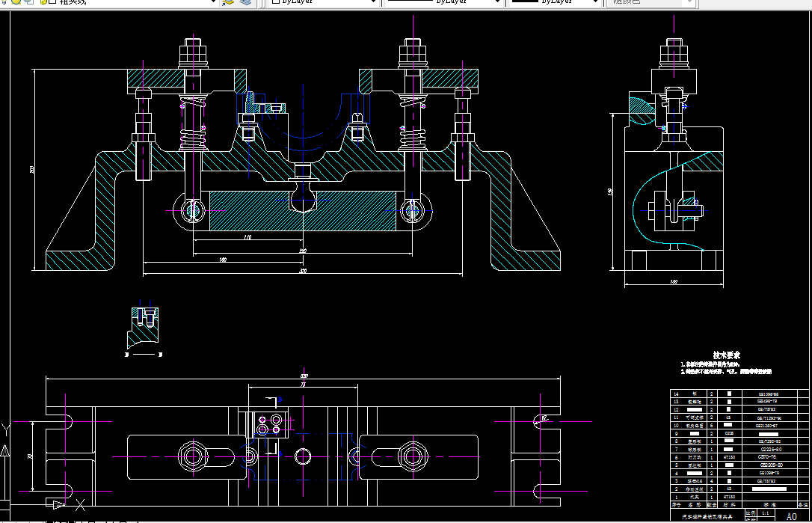Image resolution: width=812 pixels, height=523 pixels.
Task: Click the UCS icon X axis marker
Action: click(80, 504)
